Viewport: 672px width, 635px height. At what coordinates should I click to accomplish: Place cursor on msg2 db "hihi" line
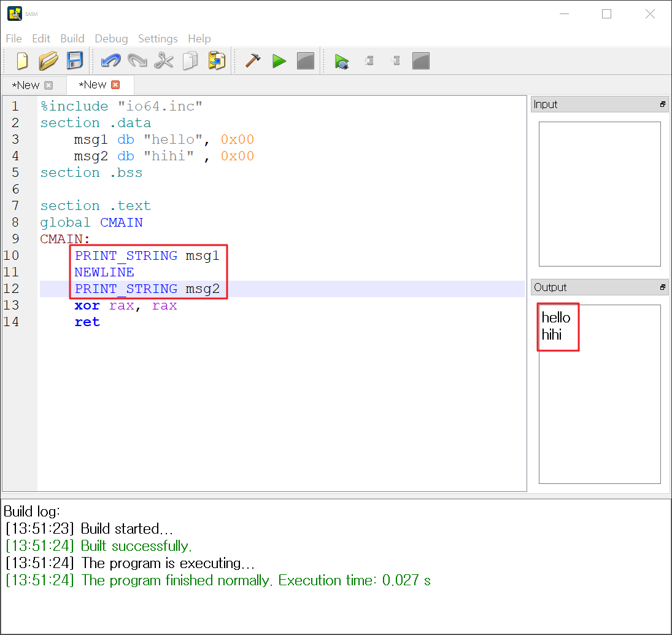pyautogui.click(x=164, y=156)
